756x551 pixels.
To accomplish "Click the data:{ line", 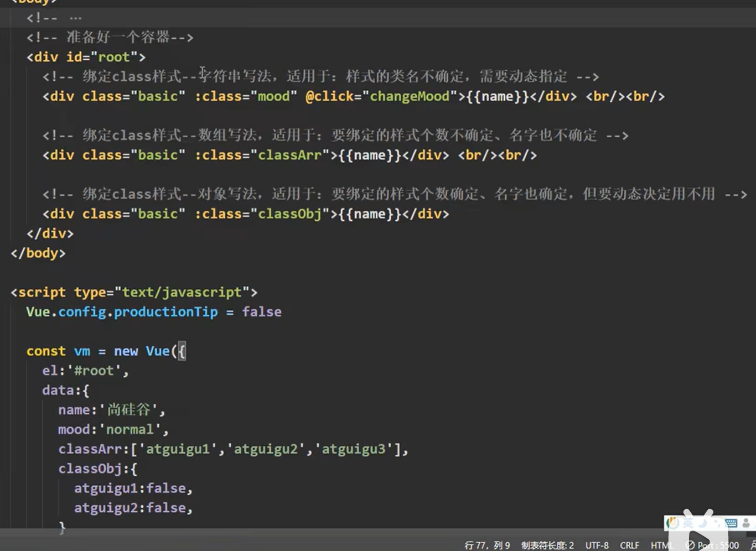I will pos(66,391).
